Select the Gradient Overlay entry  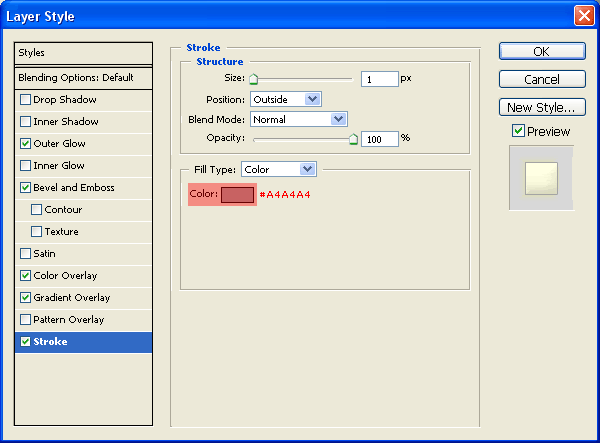tap(72, 298)
